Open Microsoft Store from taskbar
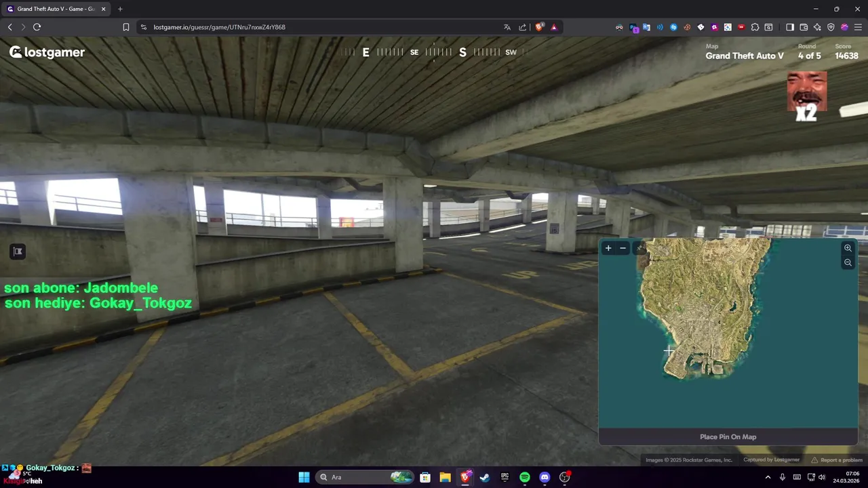 pyautogui.click(x=425, y=477)
